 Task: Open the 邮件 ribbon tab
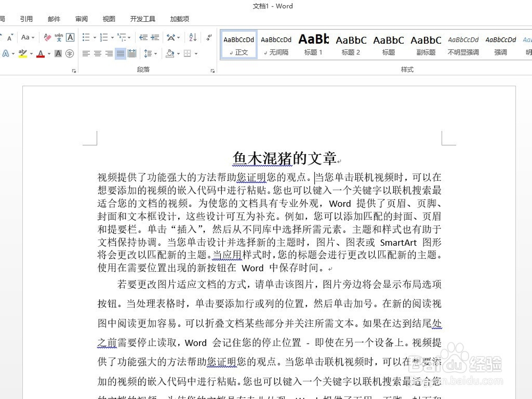click(x=54, y=19)
